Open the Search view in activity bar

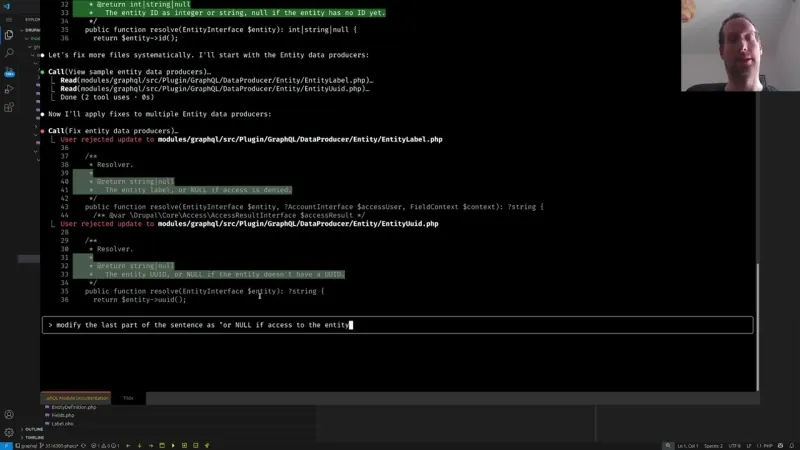click(x=9, y=52)
